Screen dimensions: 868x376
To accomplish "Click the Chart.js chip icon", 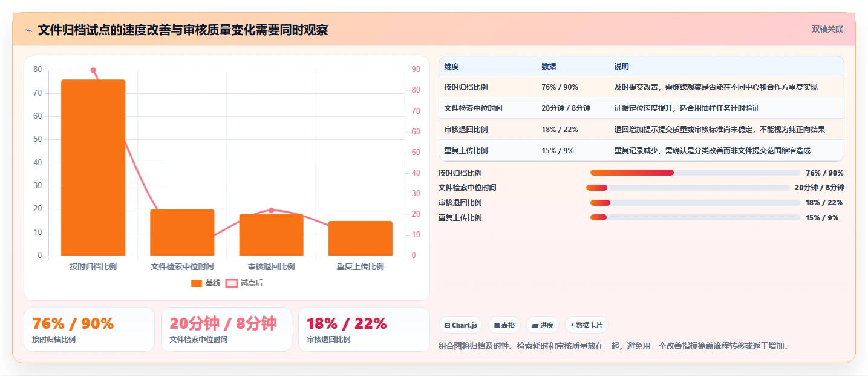I will pyautogui.click(x=447, y=326).
